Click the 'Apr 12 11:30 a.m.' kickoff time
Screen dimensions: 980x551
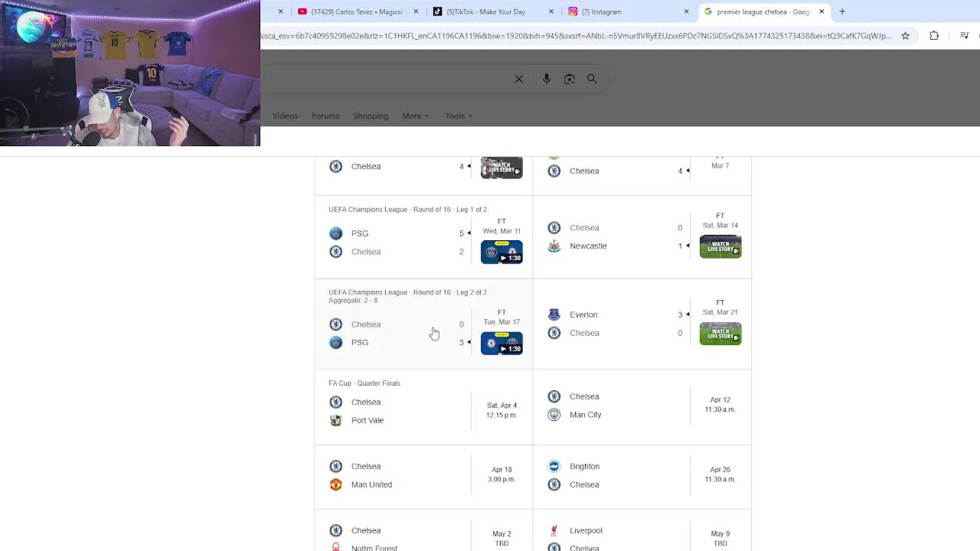(x=720, y=405)
